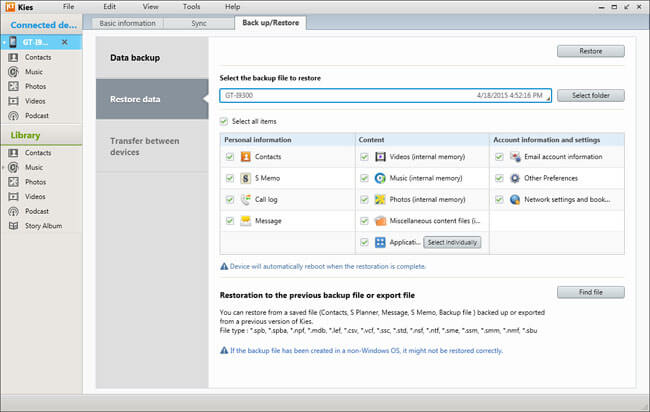
Task: Expand the connected device tree arrow
Action: tap(4, 42)
